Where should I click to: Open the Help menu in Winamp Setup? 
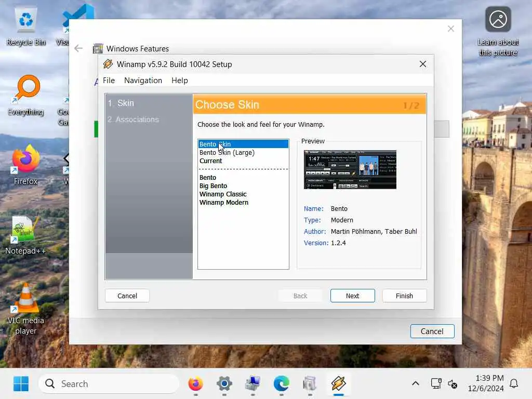tap(179, 81)
